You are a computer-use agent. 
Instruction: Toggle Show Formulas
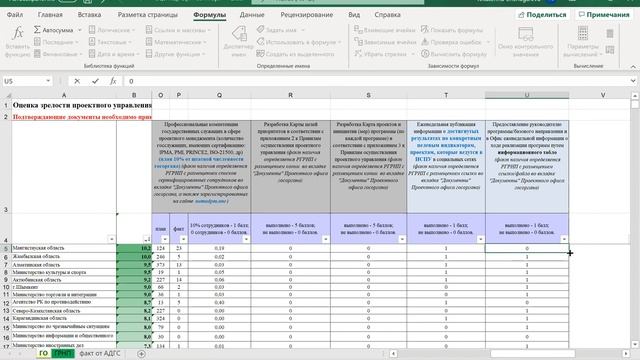click(x=452, y=30)
